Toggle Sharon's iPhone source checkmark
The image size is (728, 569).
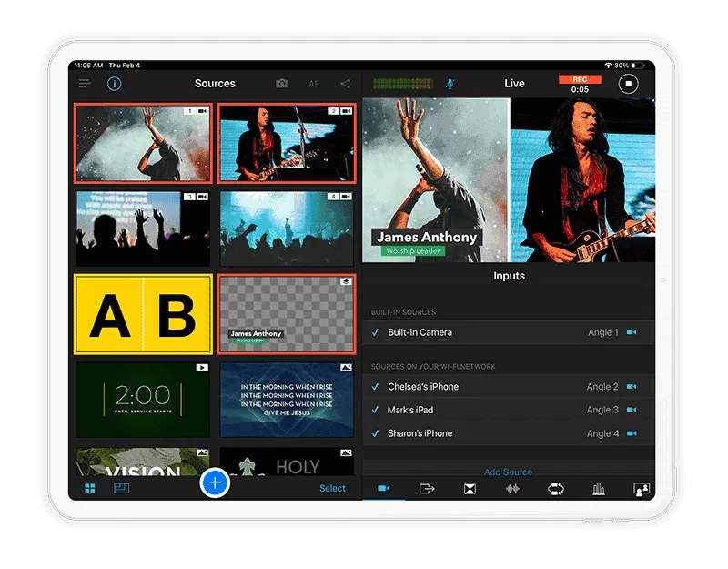pyautogui.click(x=376, y=433)
